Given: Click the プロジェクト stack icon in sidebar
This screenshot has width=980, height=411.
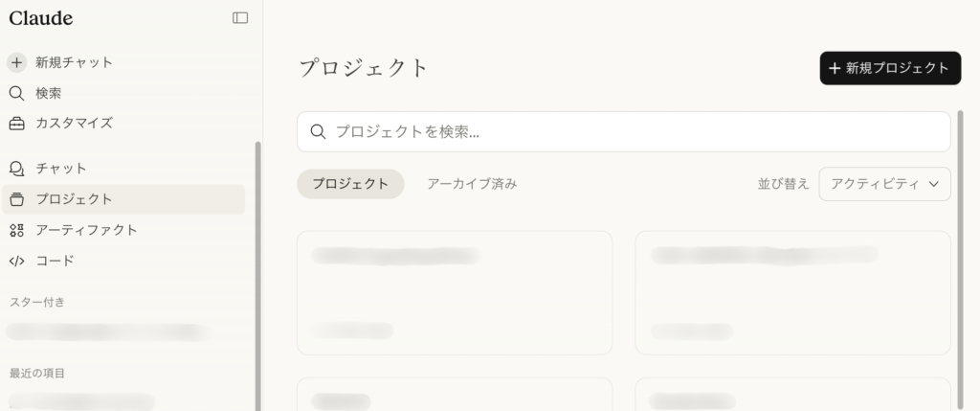Looking at the screenshot, I should click(x=16, y=199).
